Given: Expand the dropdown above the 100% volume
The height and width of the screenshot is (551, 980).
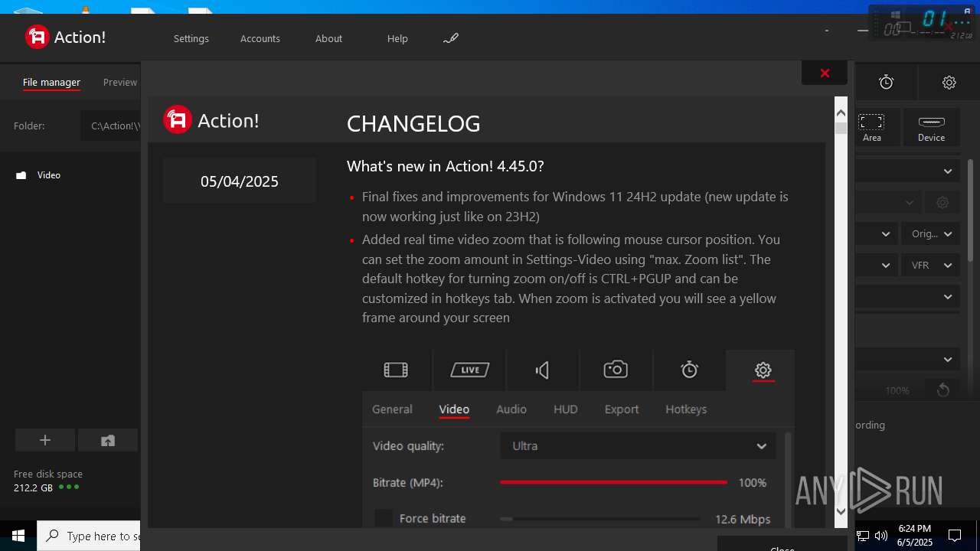Looking at the screenshot, I should tap(906, 360).
